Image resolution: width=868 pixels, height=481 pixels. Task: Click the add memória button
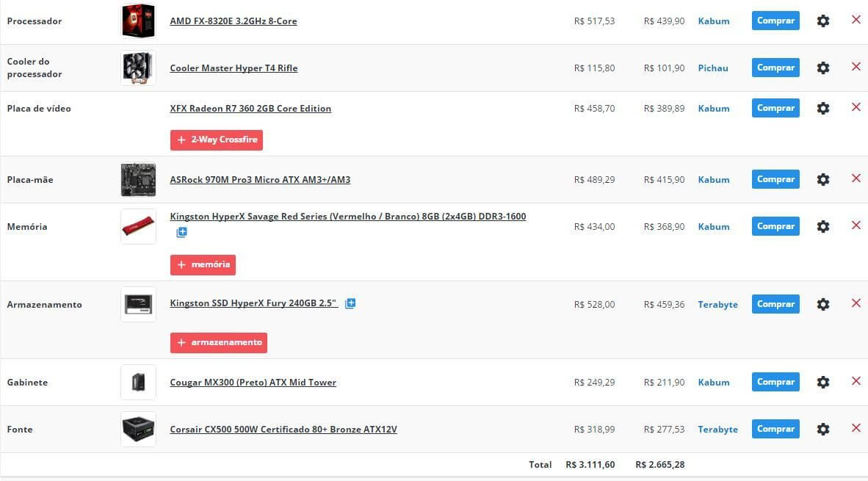[203, 264]
